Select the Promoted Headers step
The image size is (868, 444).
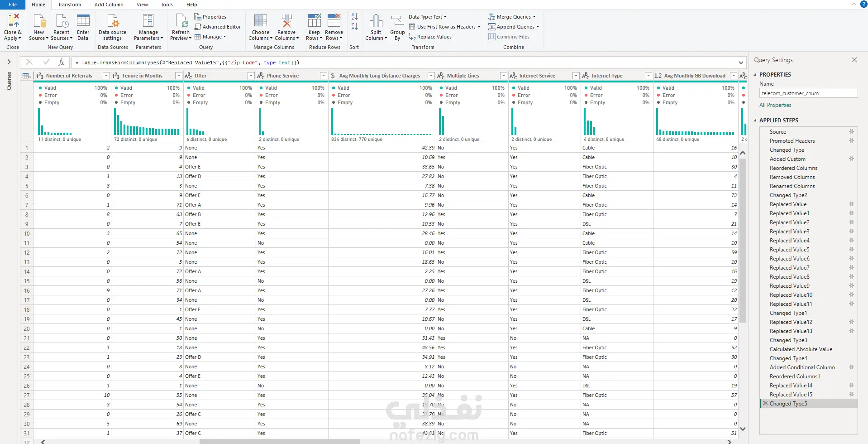coord(792,141)
